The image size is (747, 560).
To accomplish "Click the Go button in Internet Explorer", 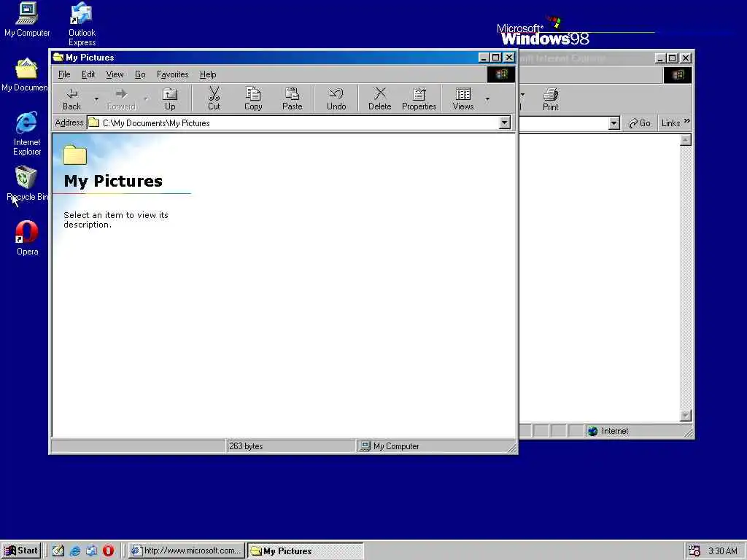I will coord(640,122).
